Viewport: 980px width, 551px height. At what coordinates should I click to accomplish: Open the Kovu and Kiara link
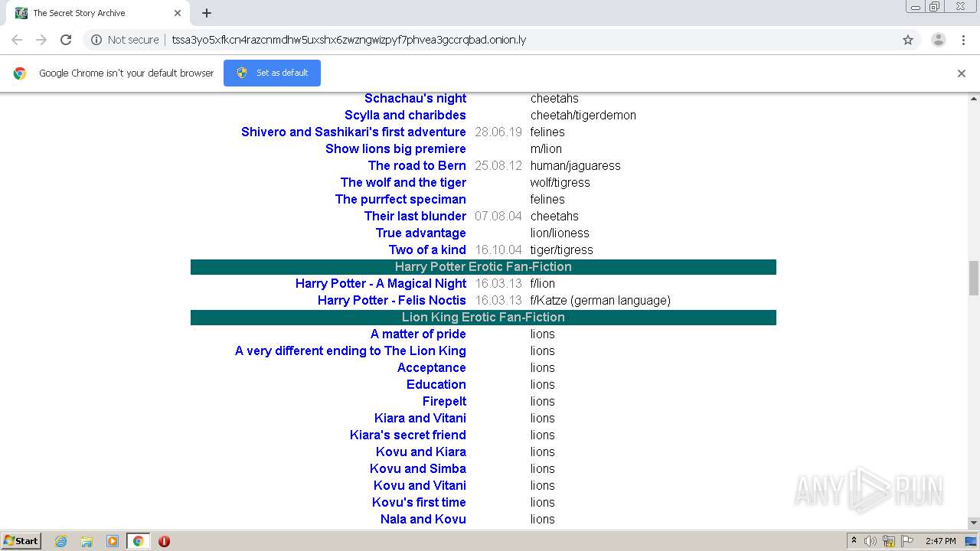click(421, 452)
